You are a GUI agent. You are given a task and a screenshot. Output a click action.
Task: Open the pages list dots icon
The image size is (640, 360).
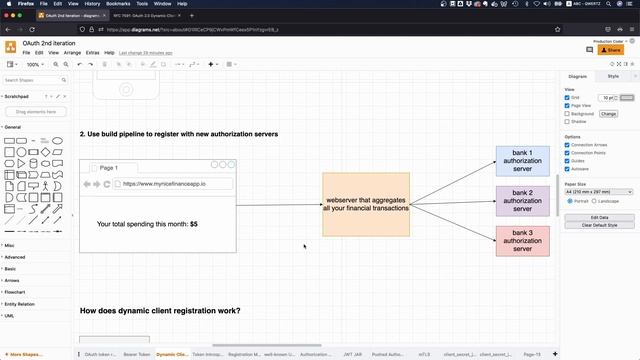click(x=79, y=354)
